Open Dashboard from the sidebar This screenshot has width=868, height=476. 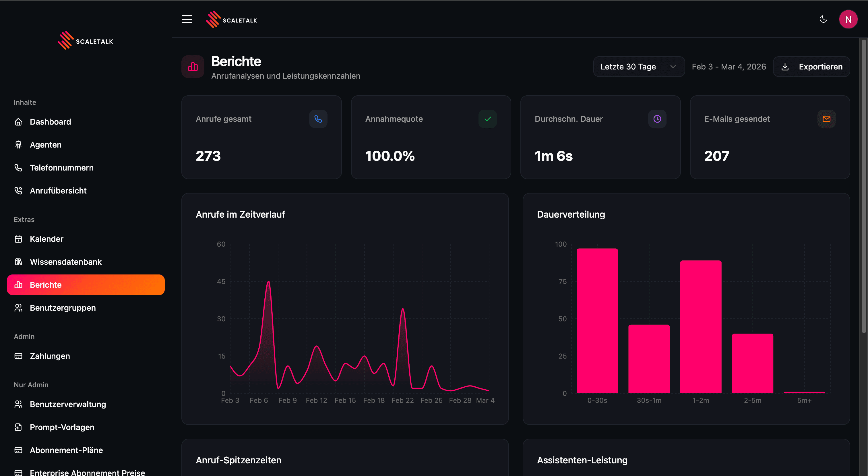tap(50, 122)
